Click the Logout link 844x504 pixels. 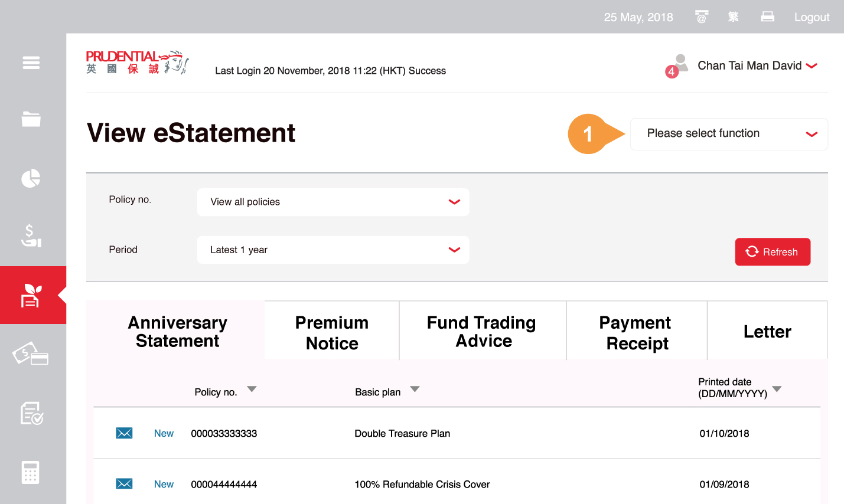[812, 17]
